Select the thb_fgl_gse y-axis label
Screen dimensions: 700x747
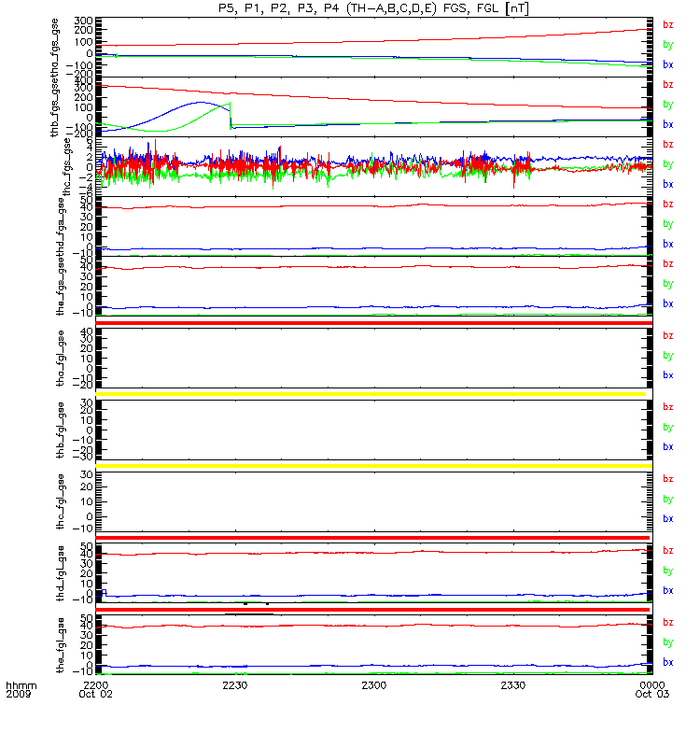61,430
